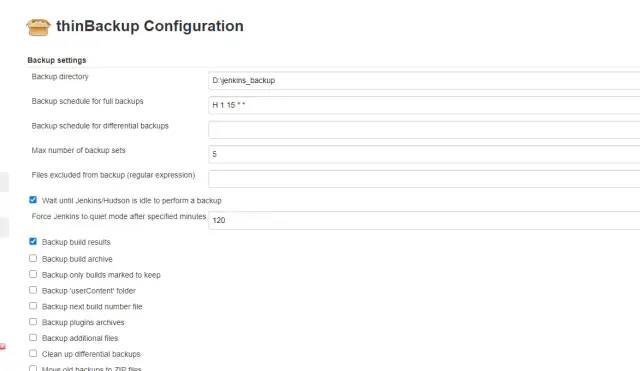Check Move old backups to ZIP files
640x371 pixels.
[x=33, y=368]
